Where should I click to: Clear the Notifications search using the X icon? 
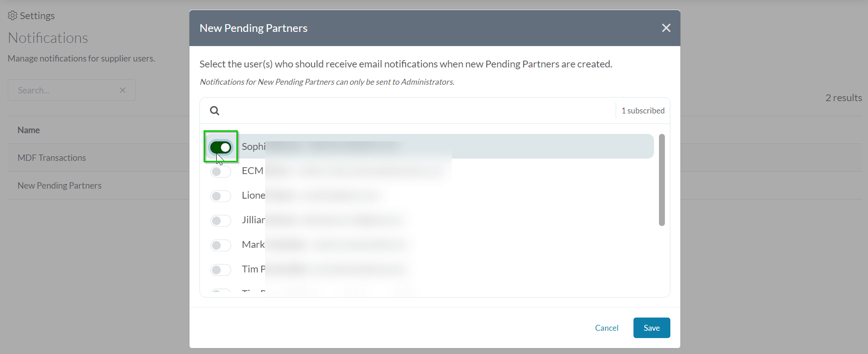coord(123,90)
